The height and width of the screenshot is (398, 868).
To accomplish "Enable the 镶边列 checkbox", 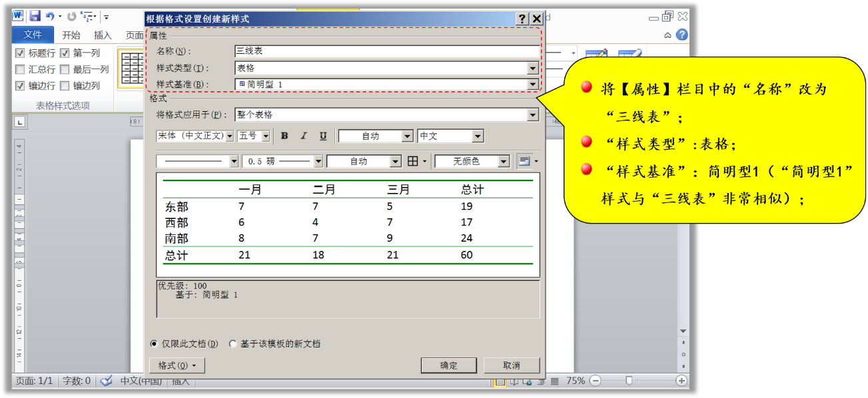I will point(65,85).
